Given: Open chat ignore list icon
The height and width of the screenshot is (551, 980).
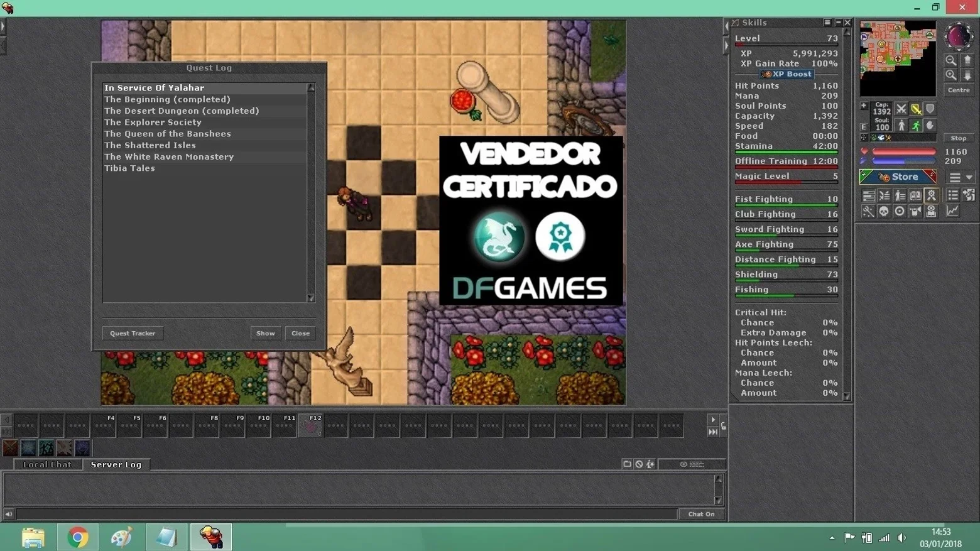Looking at the screenshot, I should click(x=639, y=464).
